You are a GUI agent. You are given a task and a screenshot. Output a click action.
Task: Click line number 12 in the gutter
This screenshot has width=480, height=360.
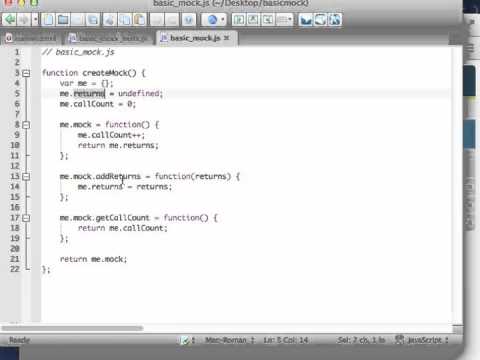tap(15, 166)
